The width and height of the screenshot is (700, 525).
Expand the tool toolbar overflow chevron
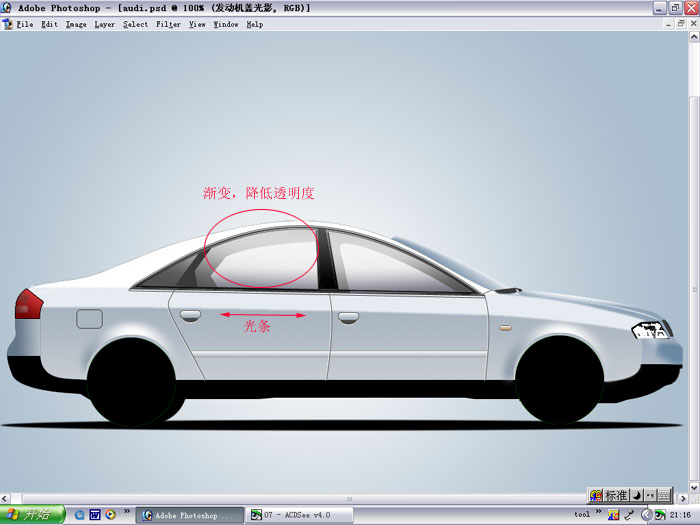click(599, 512)
